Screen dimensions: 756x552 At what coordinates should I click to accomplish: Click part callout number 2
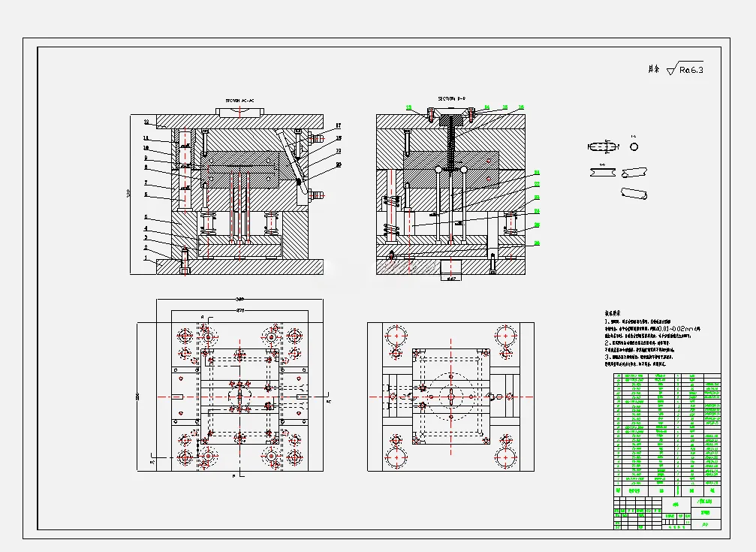point(146,248)
